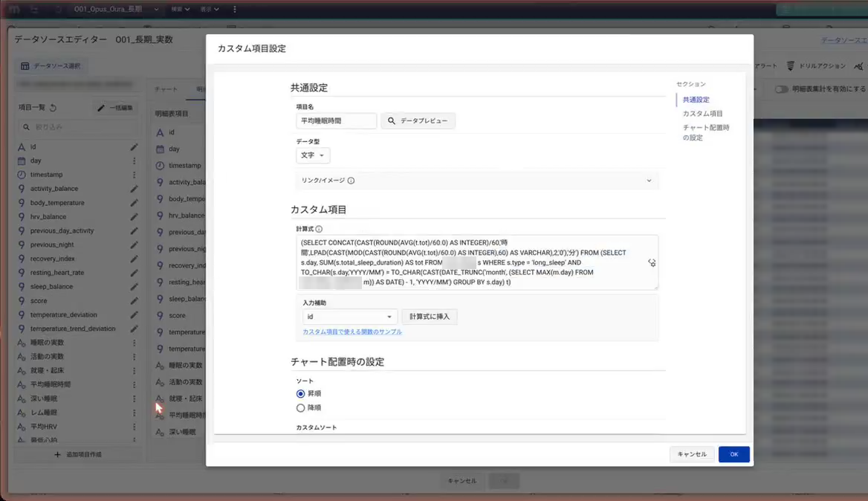Open the 入力補助 dropdown showing id

[x=349, y=317]
